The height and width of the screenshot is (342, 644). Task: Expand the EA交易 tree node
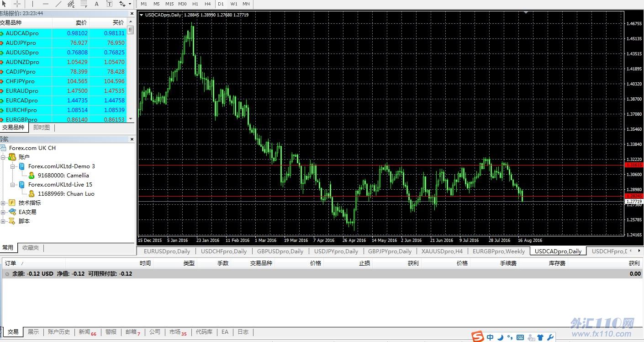3,212
